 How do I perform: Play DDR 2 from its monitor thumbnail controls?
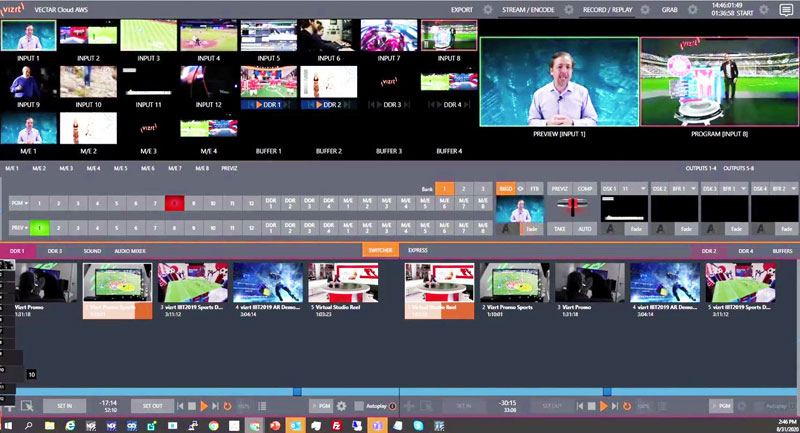[319, 105]
